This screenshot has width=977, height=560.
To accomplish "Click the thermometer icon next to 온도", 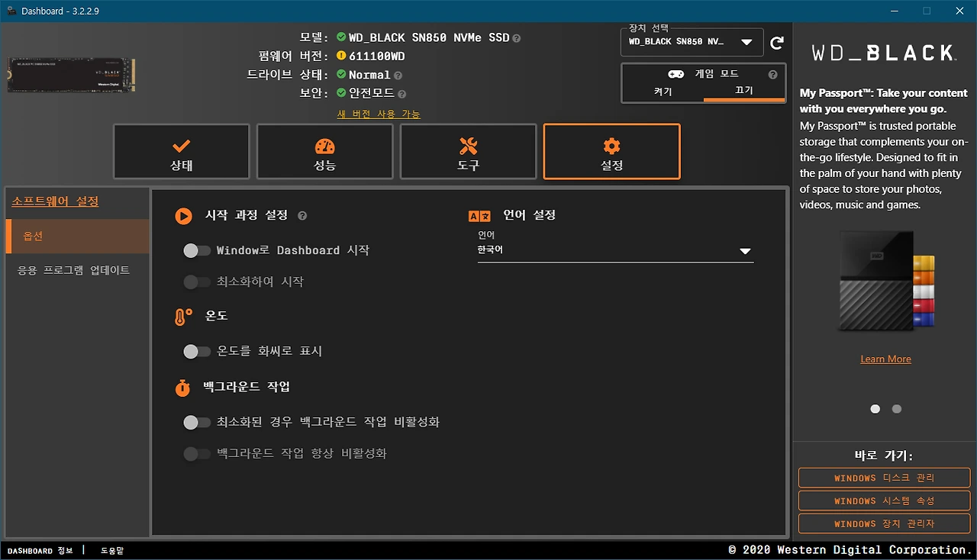I will pyautogui.click(x=182, y=315).
